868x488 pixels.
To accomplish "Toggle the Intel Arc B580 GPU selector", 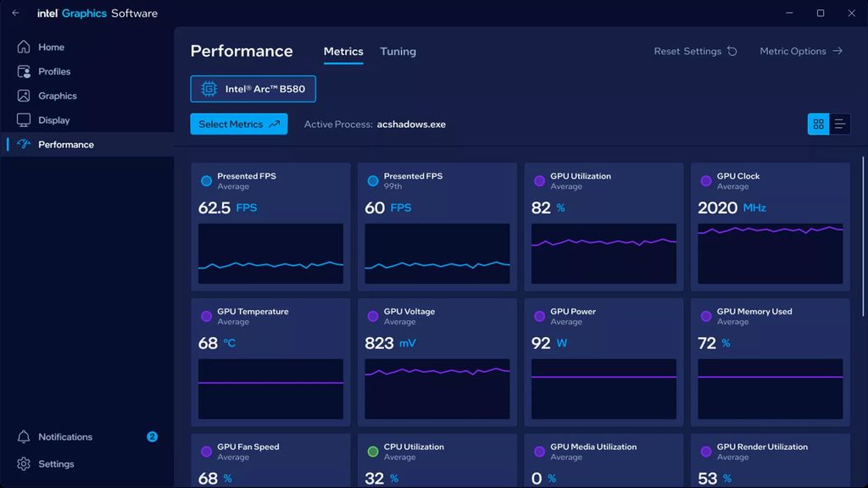I will (x=252, y=88).
